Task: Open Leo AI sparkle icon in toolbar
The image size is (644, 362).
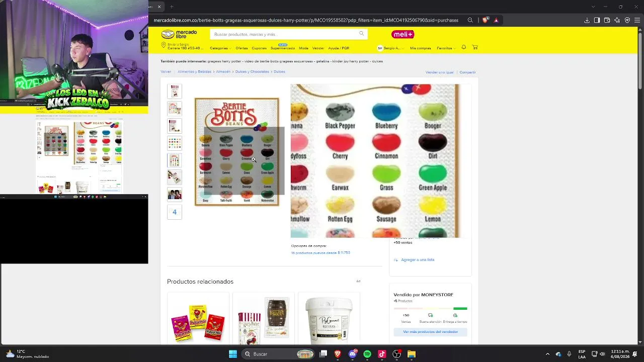Action: (x=617, y=20)
